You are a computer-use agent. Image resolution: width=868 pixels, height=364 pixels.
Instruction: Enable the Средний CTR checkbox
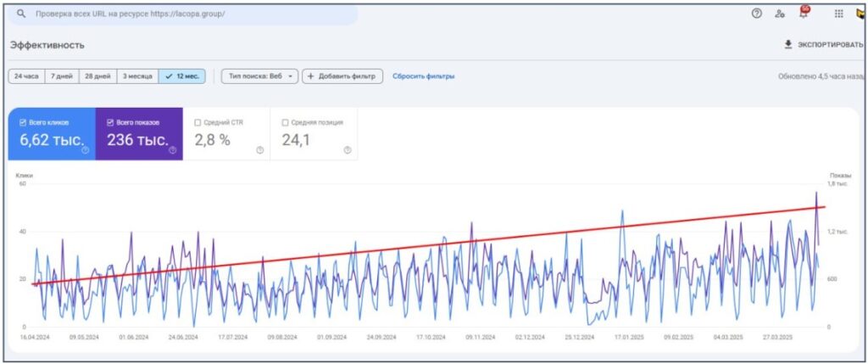point(198,122)
